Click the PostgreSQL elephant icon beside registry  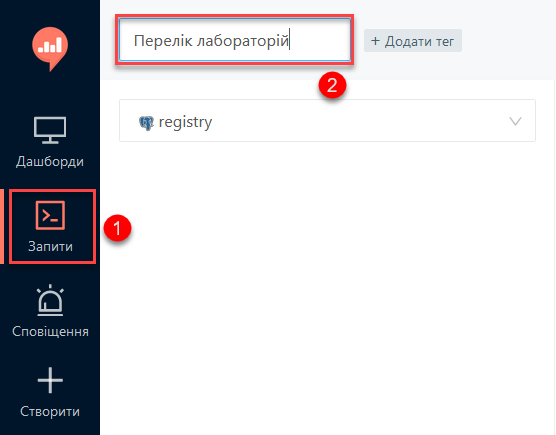pos(146,123)
